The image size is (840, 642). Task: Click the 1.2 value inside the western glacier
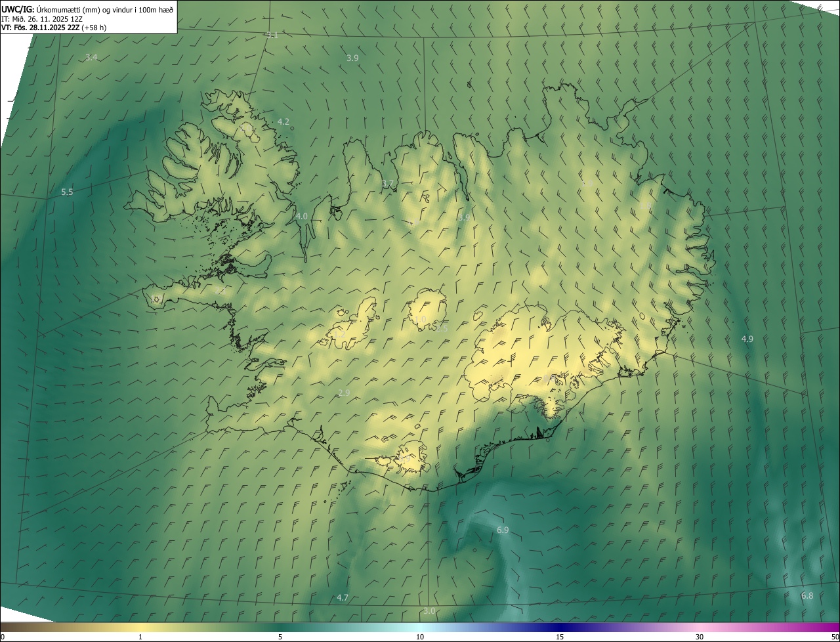click(339, 334)
